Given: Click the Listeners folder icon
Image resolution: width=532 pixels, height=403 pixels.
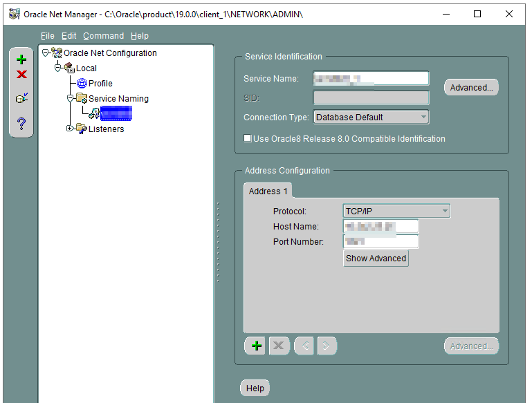Looking at the screenshot, I should pos(82,129).
